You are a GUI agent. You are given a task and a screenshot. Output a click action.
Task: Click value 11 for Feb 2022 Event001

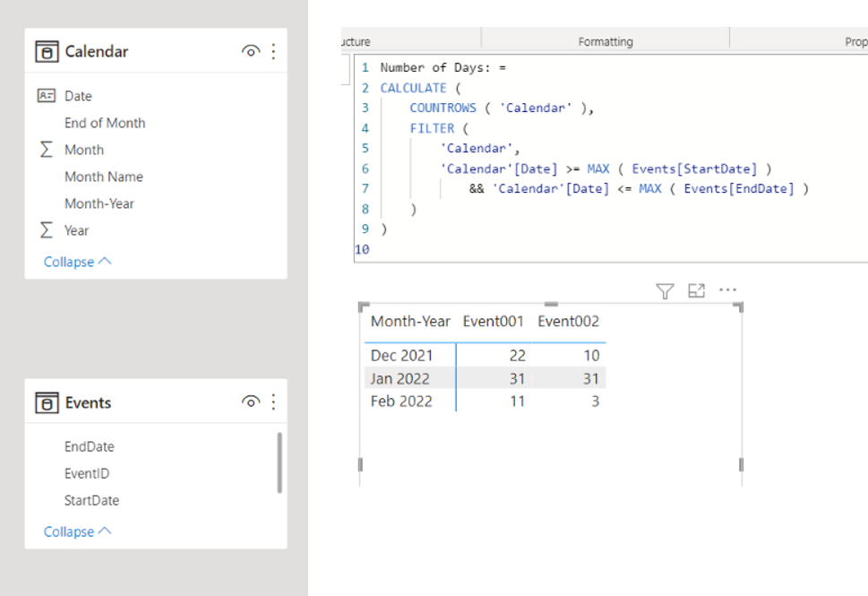click(x=517, y=402)
